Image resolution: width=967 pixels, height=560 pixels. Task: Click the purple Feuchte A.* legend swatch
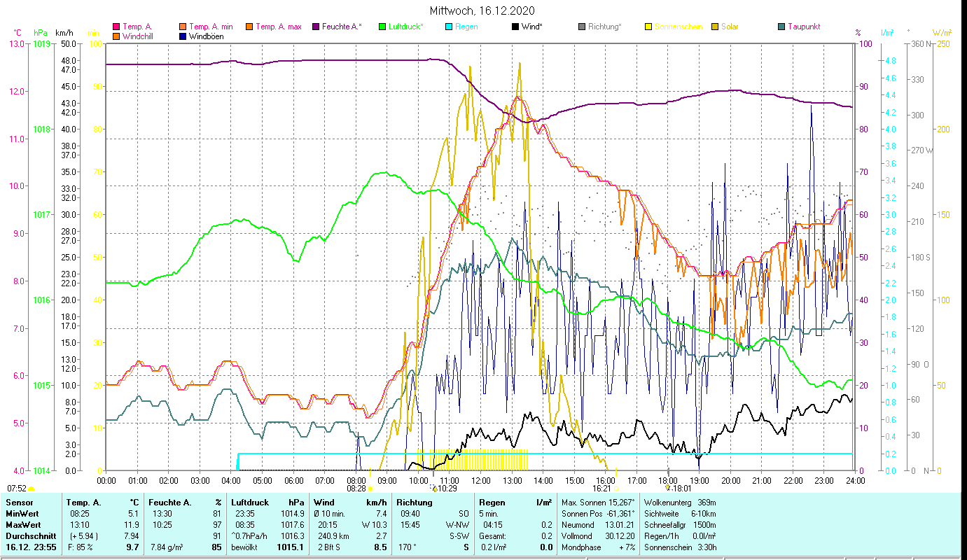(316, 27)
